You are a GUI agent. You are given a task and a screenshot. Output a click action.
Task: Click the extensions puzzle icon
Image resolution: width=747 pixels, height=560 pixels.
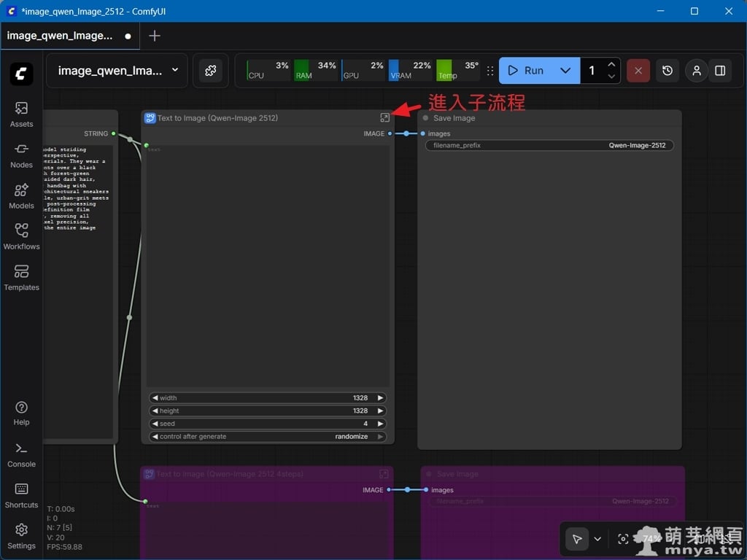210,71
